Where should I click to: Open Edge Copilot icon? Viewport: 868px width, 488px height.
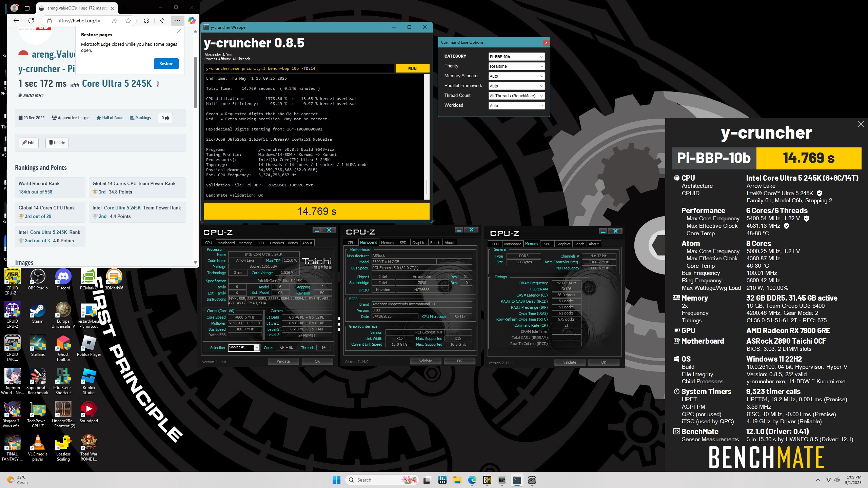pos(192,21)
